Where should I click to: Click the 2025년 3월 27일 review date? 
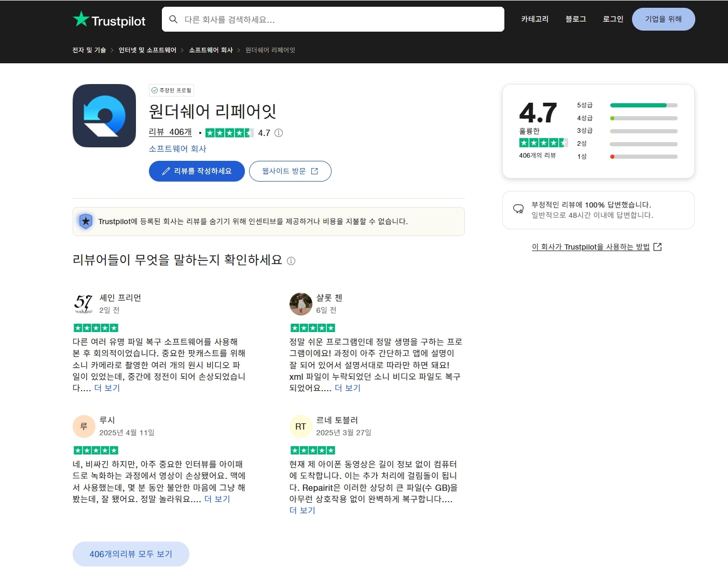click(344, 433)
